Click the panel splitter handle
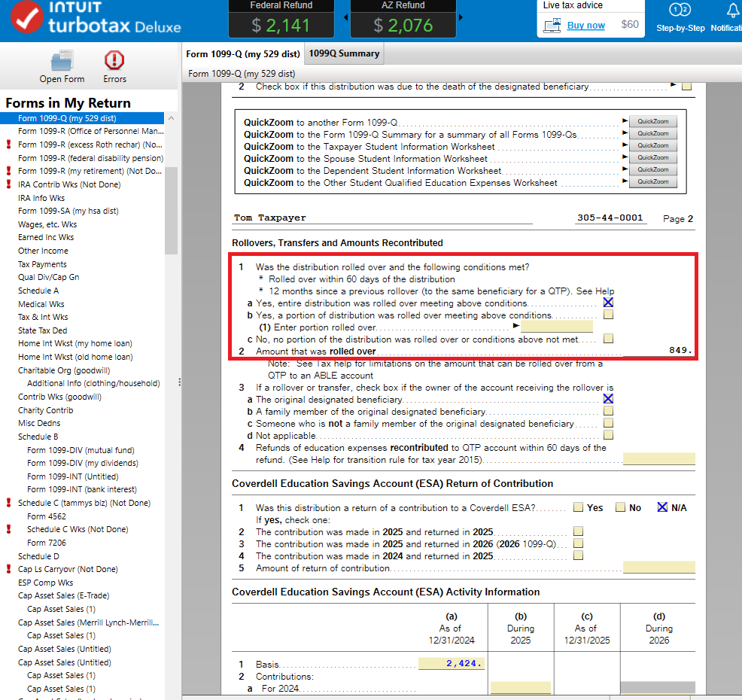 tap(179, 382)
